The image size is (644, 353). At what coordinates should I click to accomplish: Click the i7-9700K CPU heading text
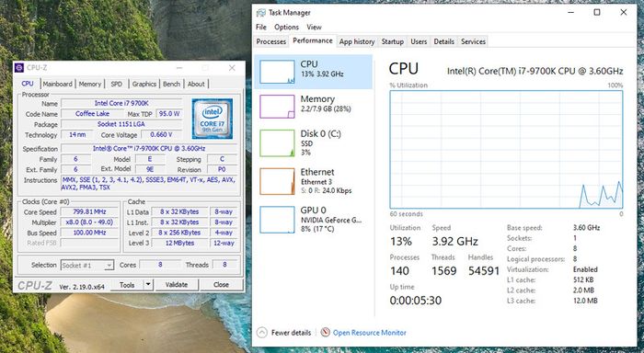point(535,71)
